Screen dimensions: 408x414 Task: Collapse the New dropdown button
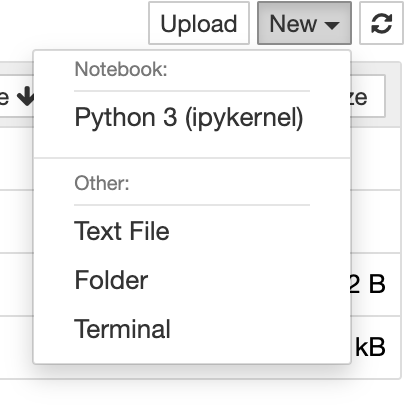pyautogui.click(x=304, y=23)
